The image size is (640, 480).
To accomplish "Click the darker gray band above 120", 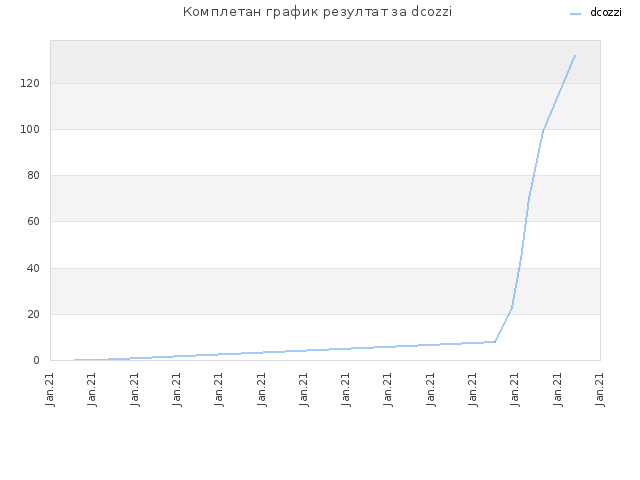I will pos(325,62).
